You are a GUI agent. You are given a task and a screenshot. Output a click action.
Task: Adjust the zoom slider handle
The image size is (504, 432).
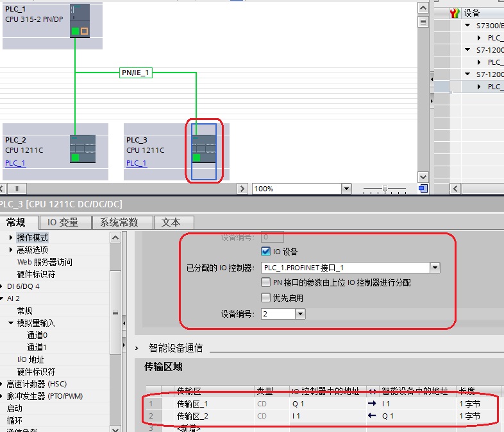(385, 189)
